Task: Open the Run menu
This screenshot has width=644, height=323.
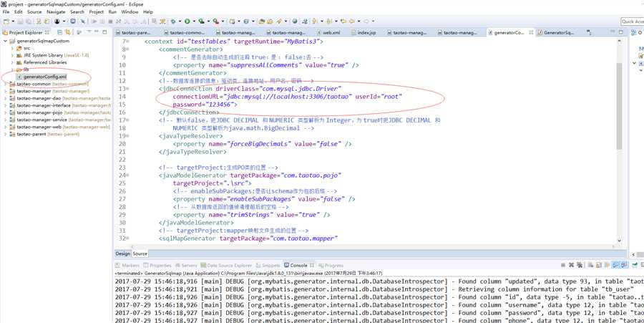Action: click(112, 12)
